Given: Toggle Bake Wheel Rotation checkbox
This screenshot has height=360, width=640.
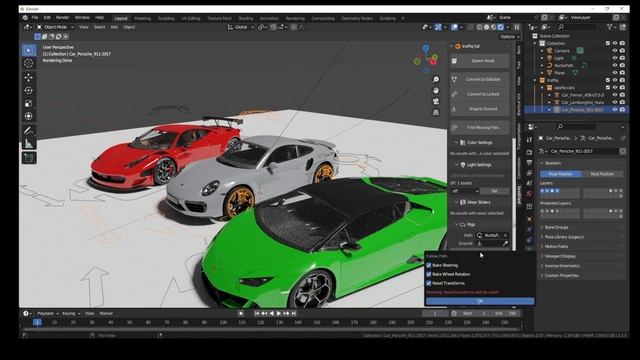Looking at the screenshot, I should click(429, 274).
